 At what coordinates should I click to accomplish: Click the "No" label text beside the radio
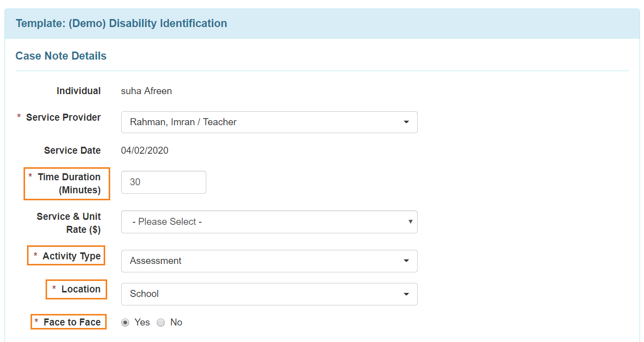[176, 322]
